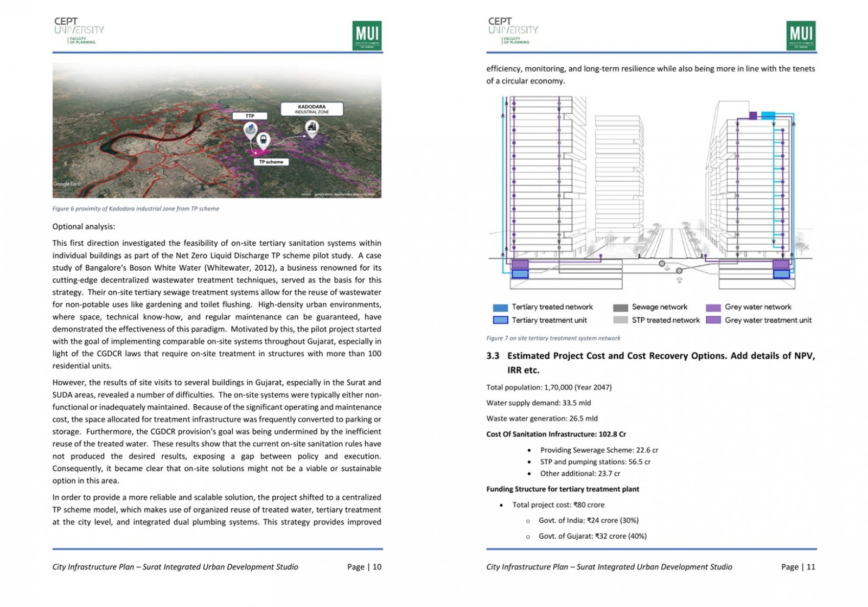The image size is (868, 607).
Task: Click the TTP location pin on the map
Action: 250,131
